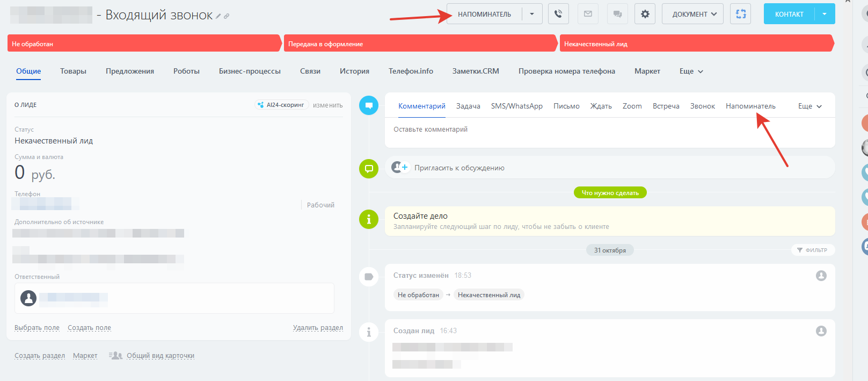This screenshot has width=868, height=381.
Task: Open the НАПОМИНАТЕЛЬ button dropdown arrow
Action: (x=532, y=14)
